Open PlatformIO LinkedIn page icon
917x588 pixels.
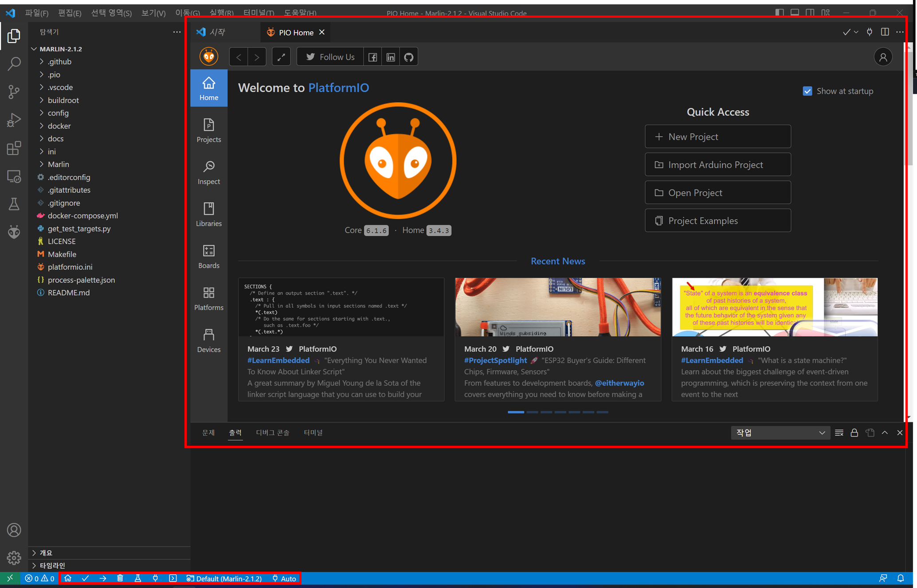click(x=391, y=57)
